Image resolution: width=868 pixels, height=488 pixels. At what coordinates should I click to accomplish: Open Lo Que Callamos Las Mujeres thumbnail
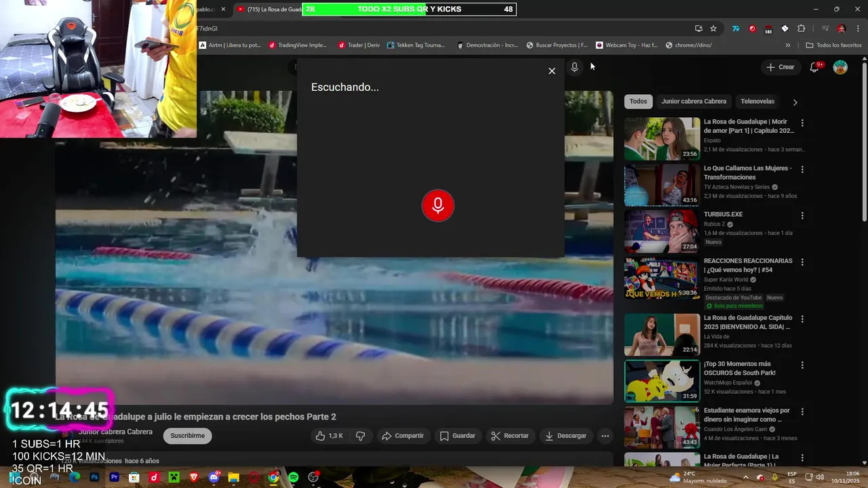[x=662, y=185]
